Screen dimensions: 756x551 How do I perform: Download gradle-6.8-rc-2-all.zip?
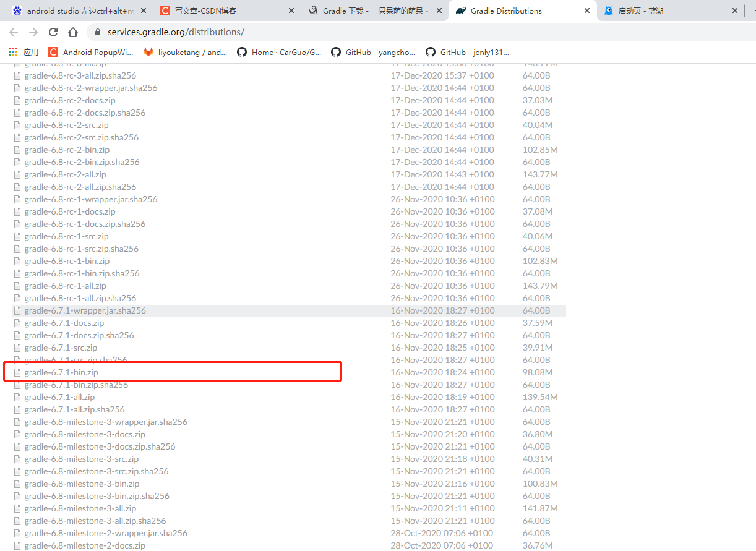(x=65, y=174)
